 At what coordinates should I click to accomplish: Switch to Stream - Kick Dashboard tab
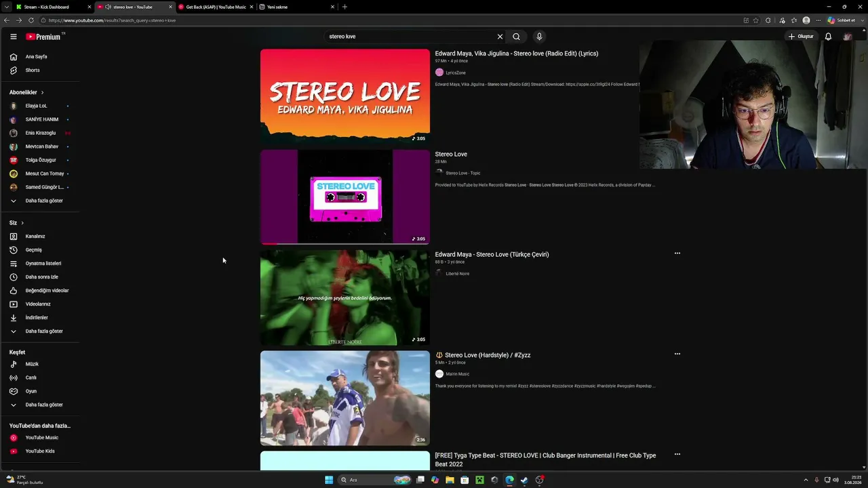pos(53,7)
